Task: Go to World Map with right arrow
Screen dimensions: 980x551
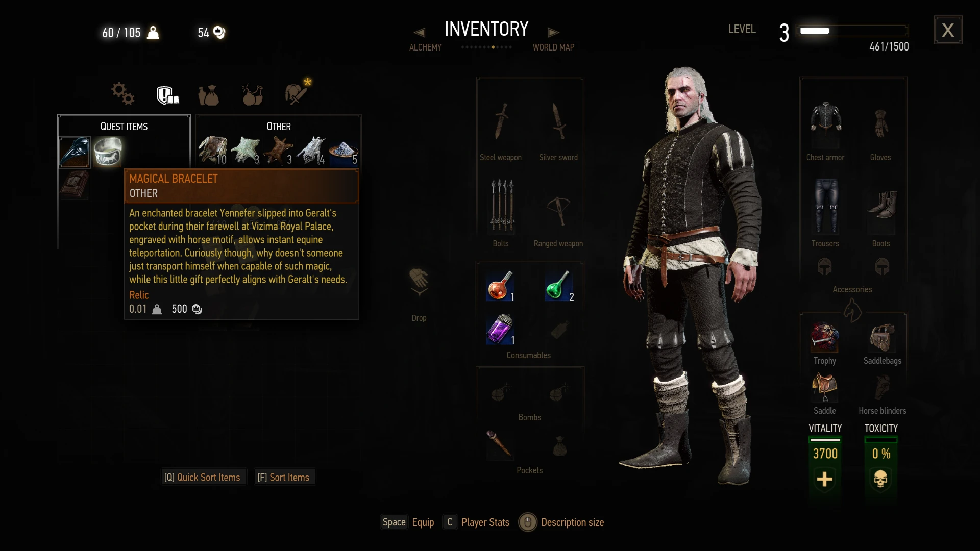Action: point(553,33)
